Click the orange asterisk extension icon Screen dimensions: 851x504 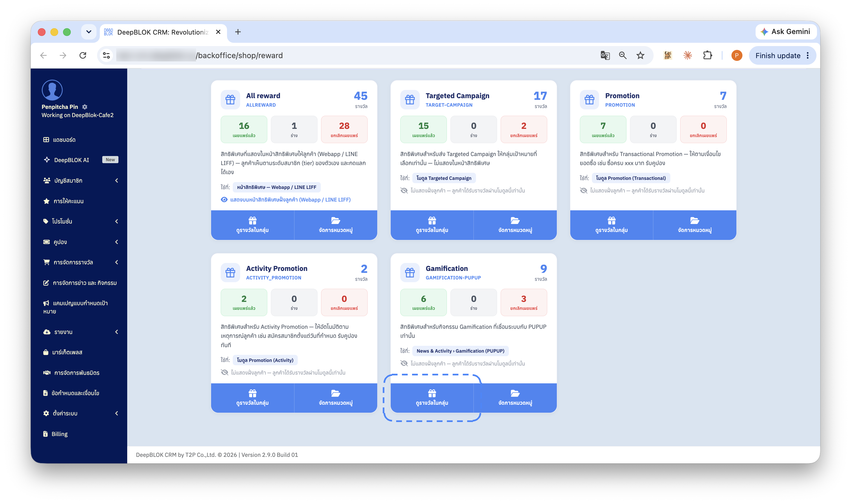coord(687,55)
